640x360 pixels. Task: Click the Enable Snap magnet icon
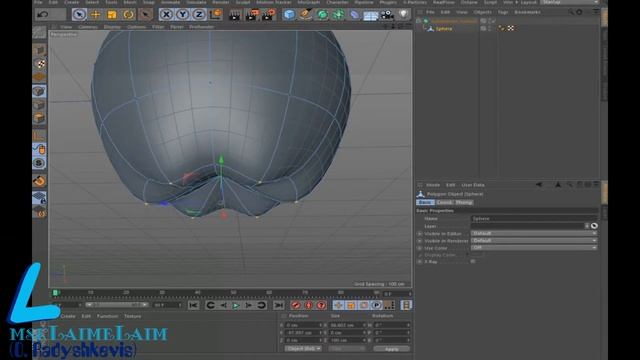point(40,181)
